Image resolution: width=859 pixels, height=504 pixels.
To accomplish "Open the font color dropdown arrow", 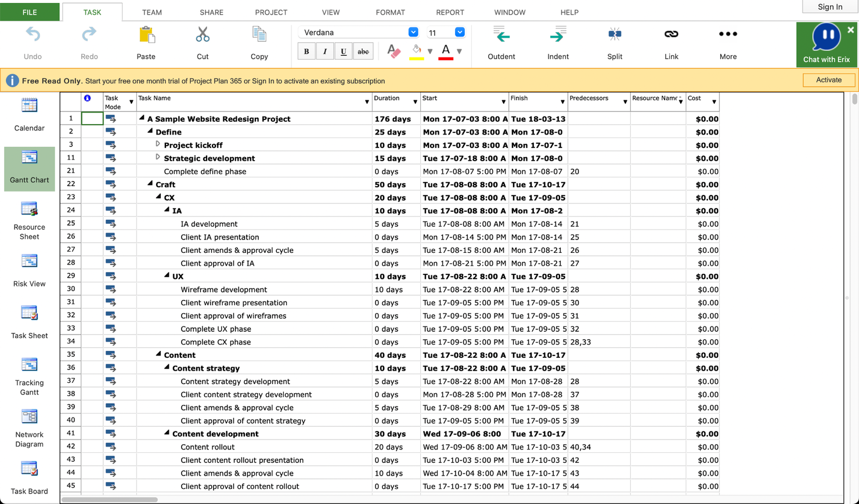I will click(x=459, y=52).
